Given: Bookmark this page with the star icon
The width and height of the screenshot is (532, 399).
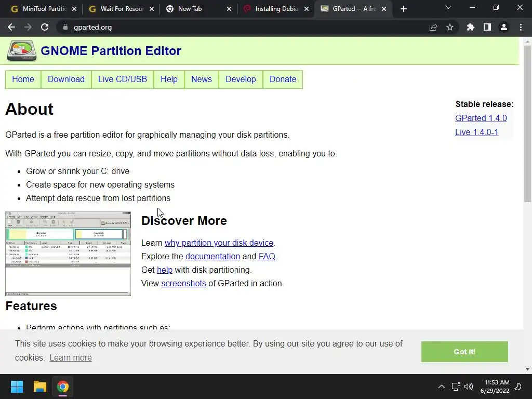Looking at the screenshot, I should point(450,27).
